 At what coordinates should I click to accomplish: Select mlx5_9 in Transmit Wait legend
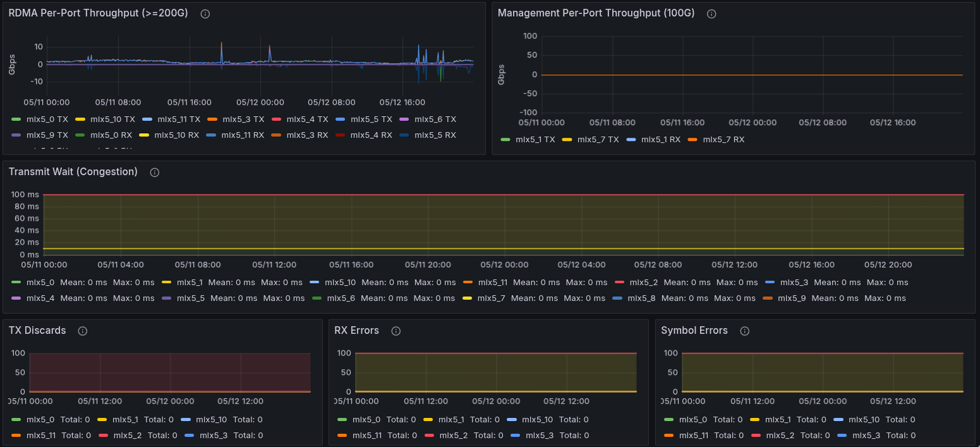(x=792, y=298)
